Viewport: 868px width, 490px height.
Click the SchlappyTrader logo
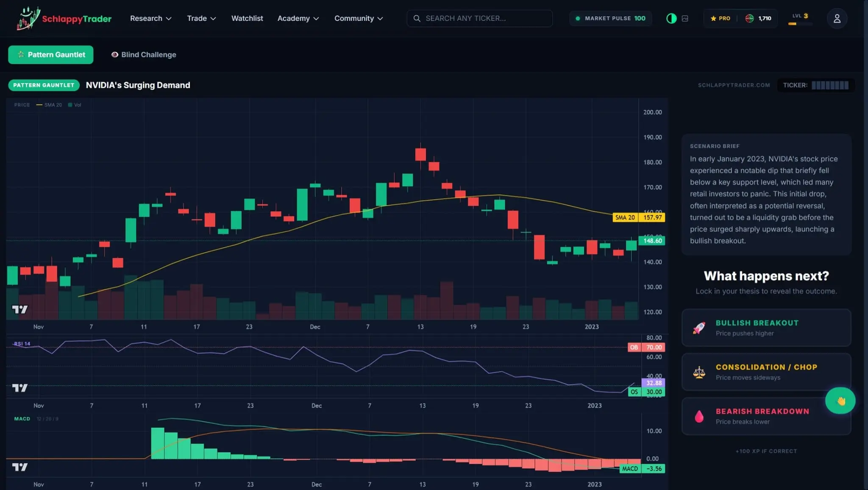(64, 18)
